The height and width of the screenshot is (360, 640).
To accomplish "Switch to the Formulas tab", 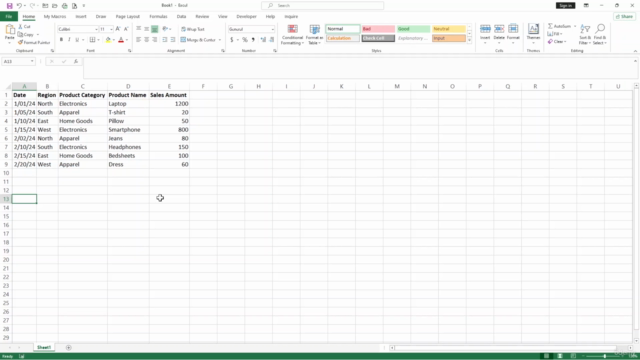I will point(158,17).
